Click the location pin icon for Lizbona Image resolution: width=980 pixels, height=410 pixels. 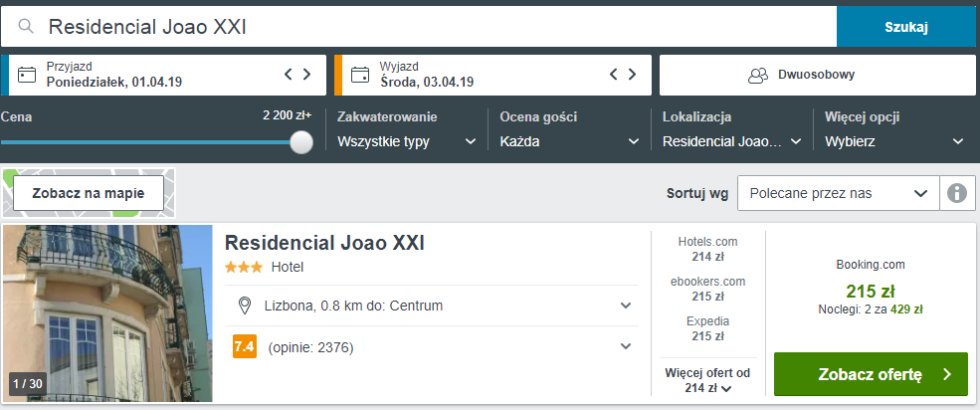tap(245, 306)
